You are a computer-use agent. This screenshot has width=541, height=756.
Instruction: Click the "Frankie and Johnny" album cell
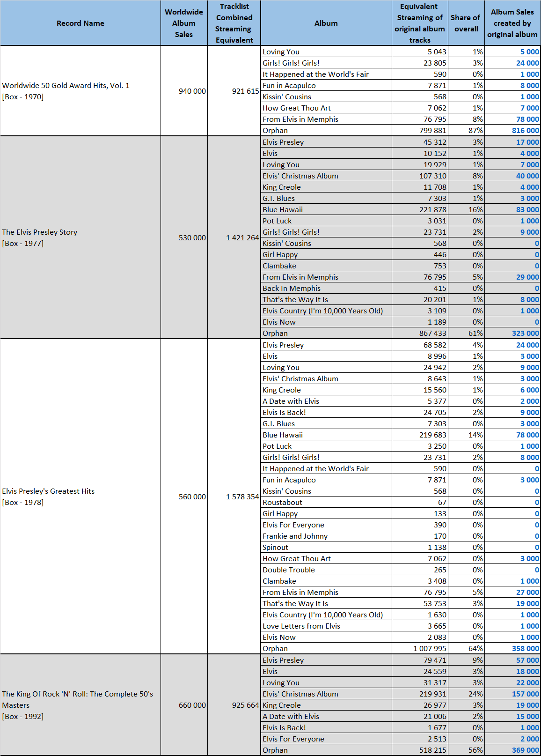[x=326, y=536]
